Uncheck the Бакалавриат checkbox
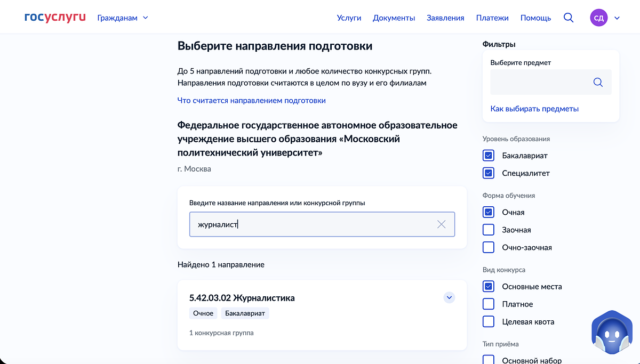 coord(489,156)
